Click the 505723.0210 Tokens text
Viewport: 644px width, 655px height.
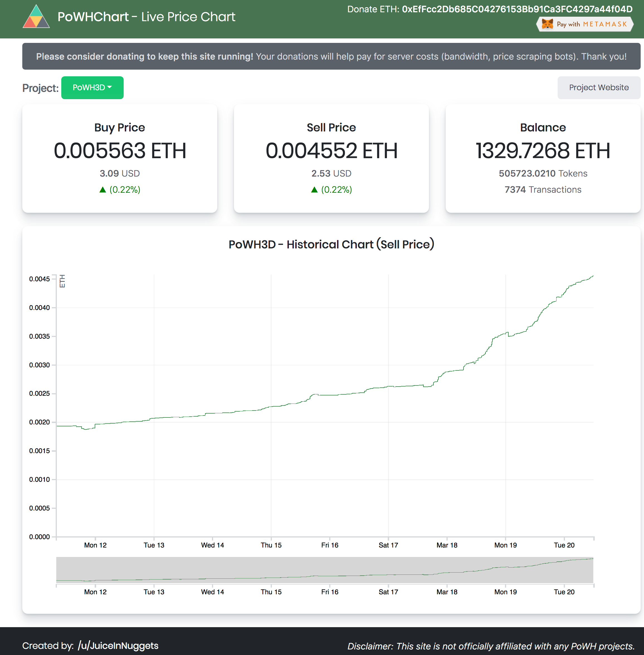click(543, 173)
